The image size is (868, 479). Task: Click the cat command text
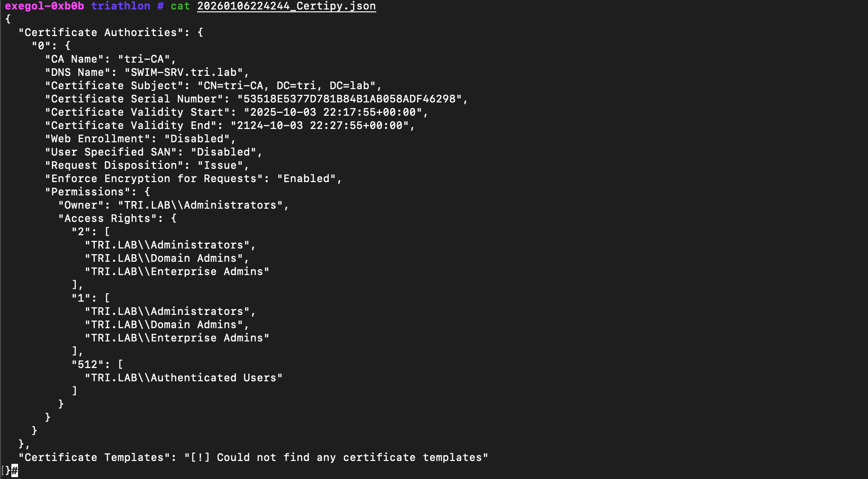[180, 6]
